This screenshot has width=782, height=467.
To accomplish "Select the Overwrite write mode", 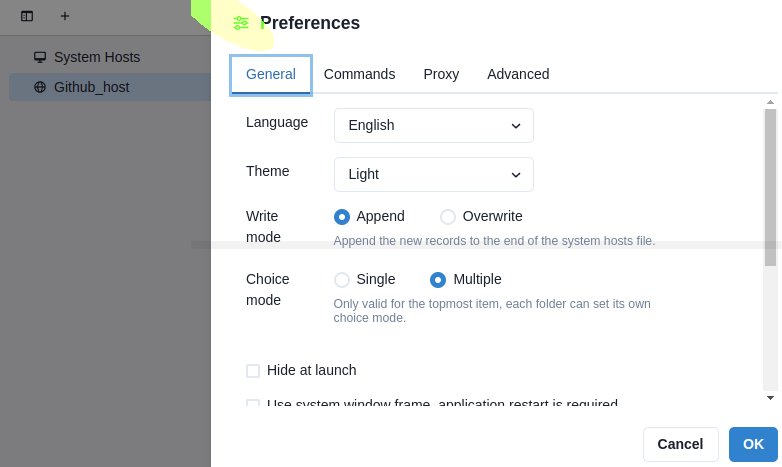I will tap(447, 217).
